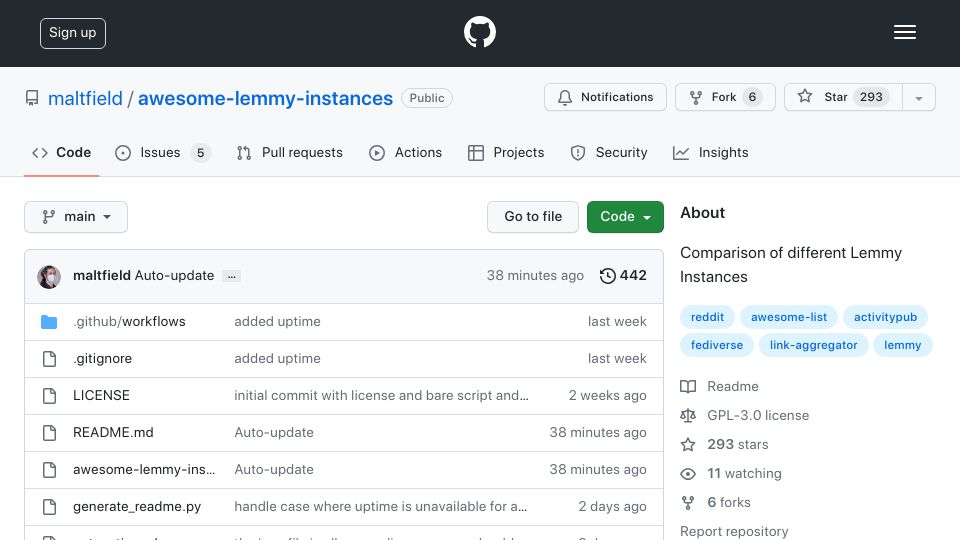This screenshot has width=960, height=540.
Task: Click the lemmy topic tag
Action: pyautogui.click(x=902, y=345)
